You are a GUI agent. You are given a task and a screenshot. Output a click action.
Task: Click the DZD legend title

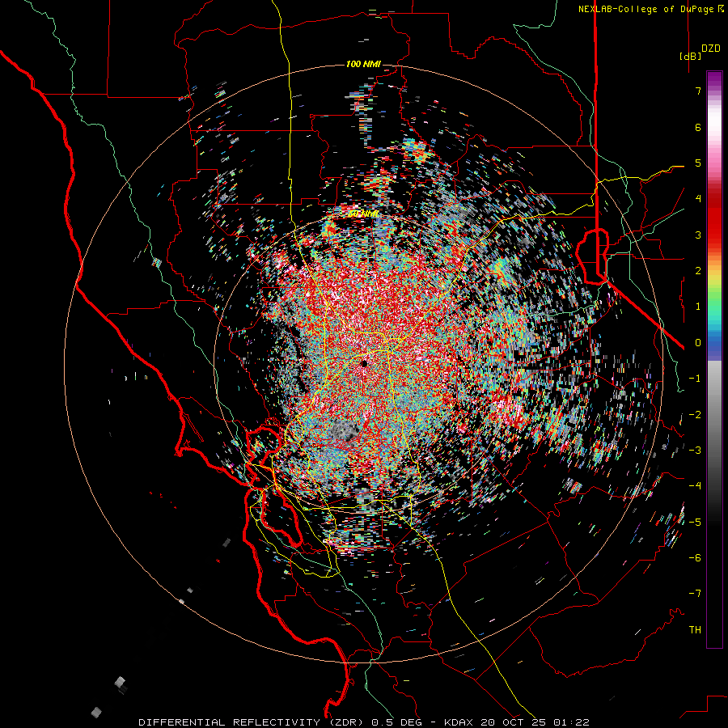click(x=711, y=49)
